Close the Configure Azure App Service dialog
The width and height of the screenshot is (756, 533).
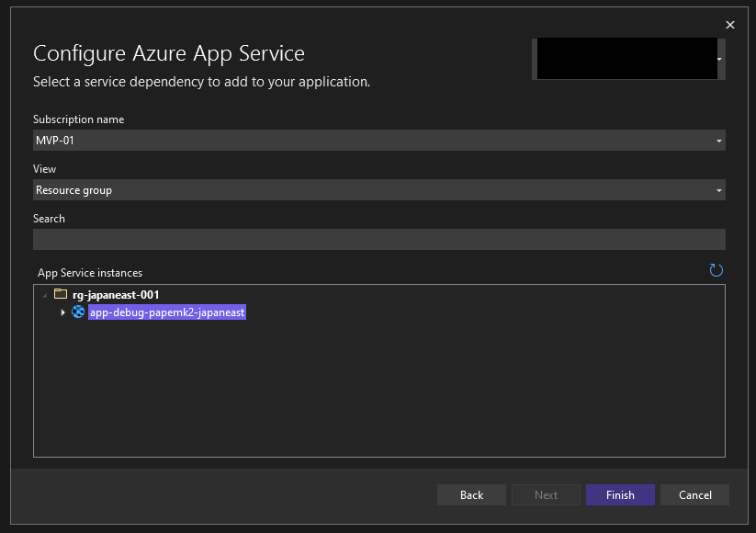click(730, 25)
